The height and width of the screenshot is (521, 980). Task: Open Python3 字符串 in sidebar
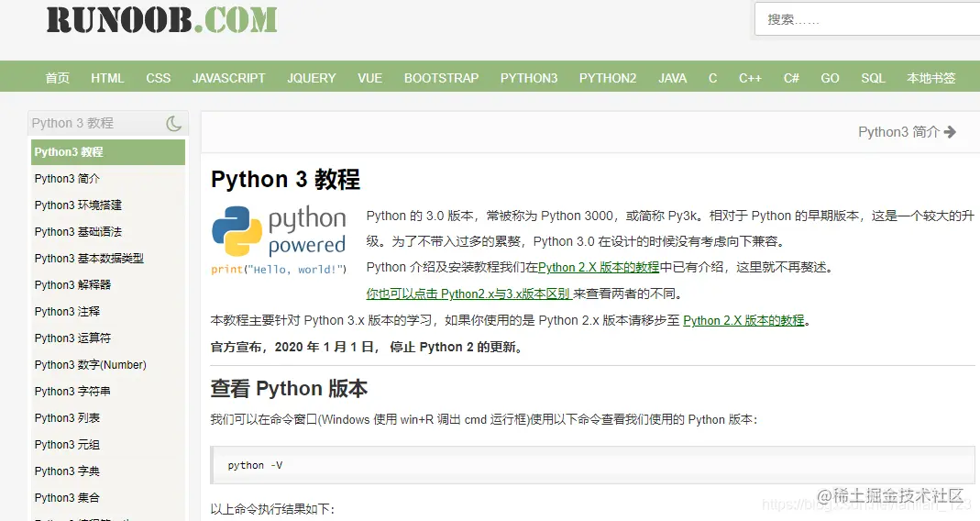[x=72, y=392]
